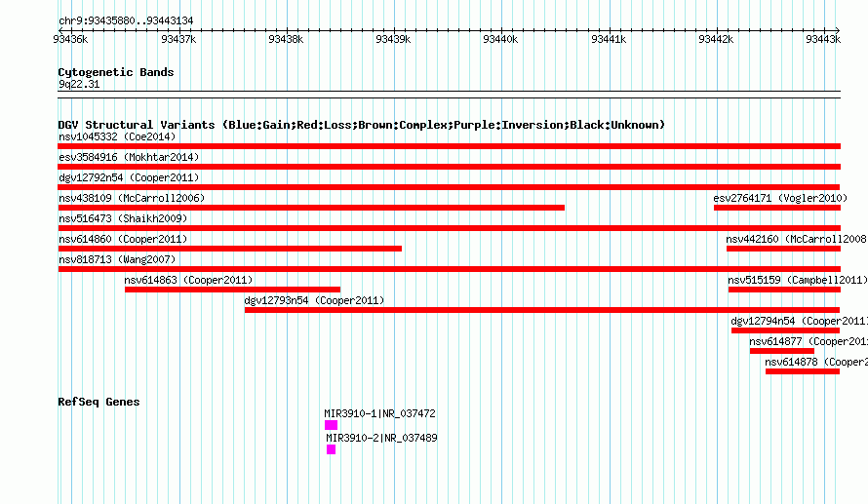Screen dimensions: 868x504
Task: Click the 93442k ruler tick label
Action: [x=716, y=39]
